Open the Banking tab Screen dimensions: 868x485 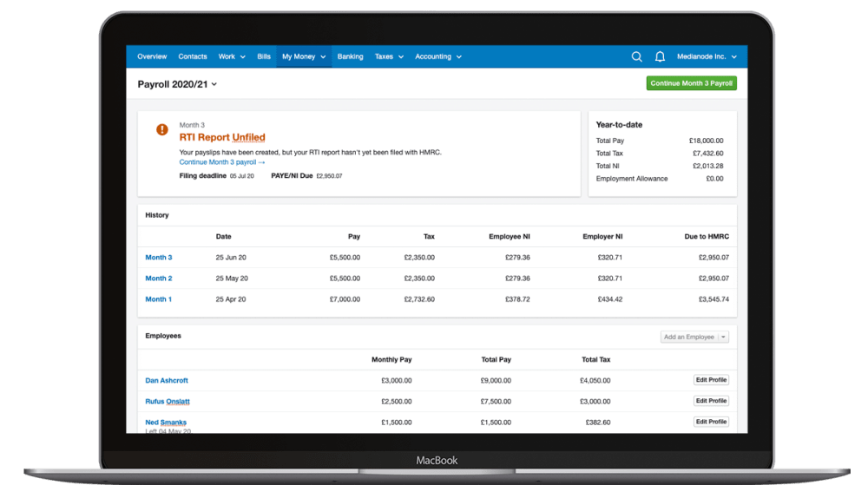point(351,56)
